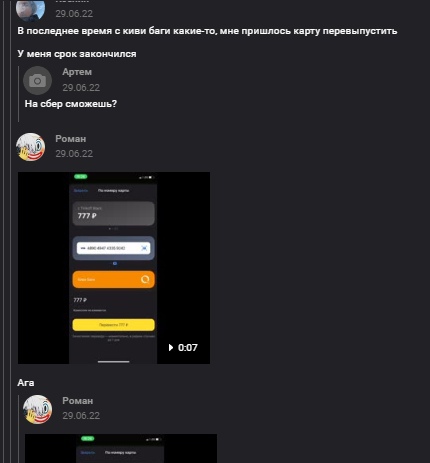
Task: Select the "Ага" message text
Action: coord(26,383)
